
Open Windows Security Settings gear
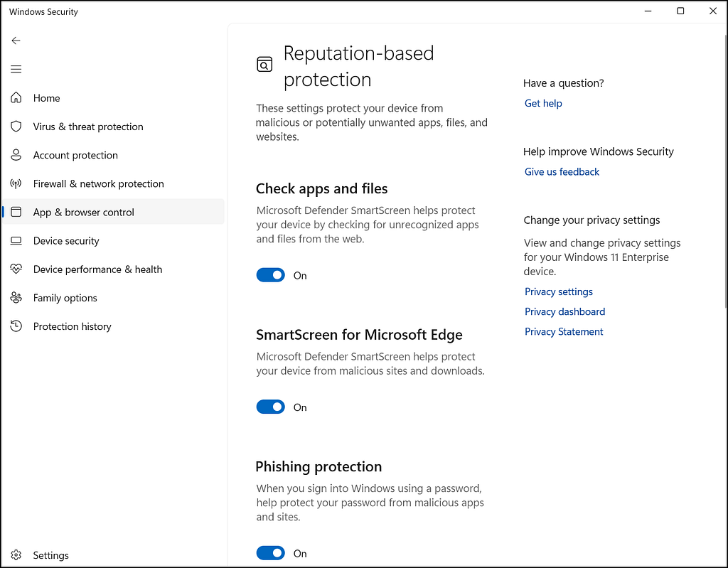pos(16,555)
